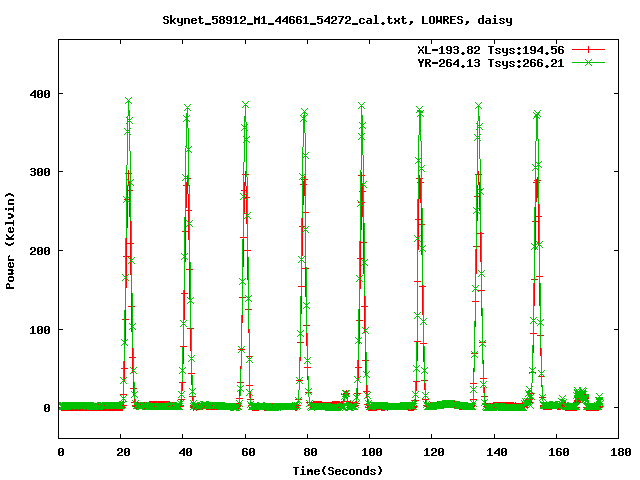Click x-axis tick label 120
The height and width of the screenshot is (480, 640).
(x=434, y=452)
